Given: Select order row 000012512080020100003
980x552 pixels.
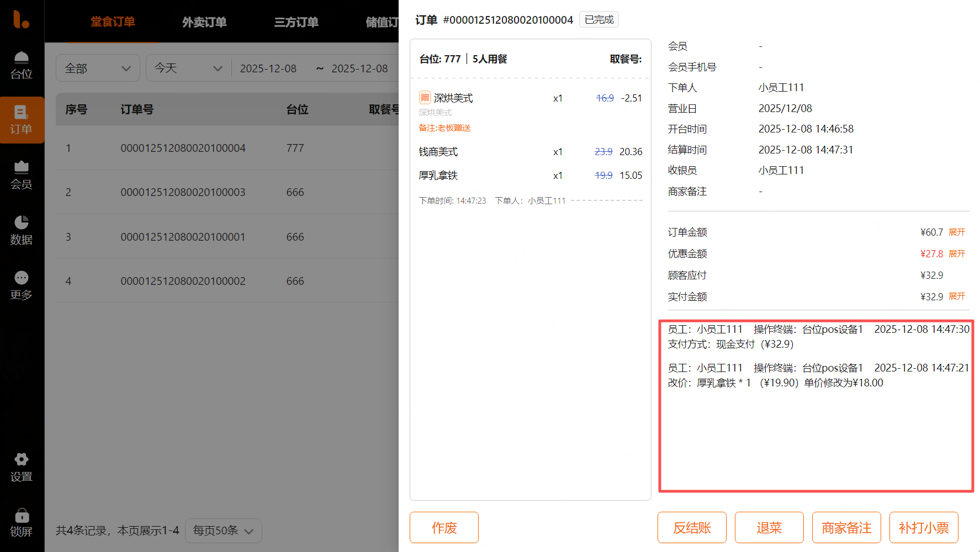Looking at the screenshot, I should pos(227,192).
